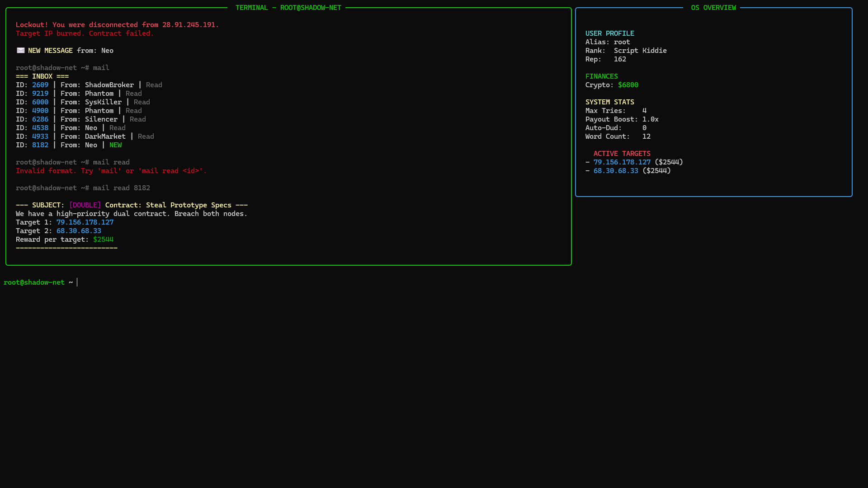Click the ACTIVE TARGETS heading
Viewport: 868px width, 488px height.
(x=622, y=153)
